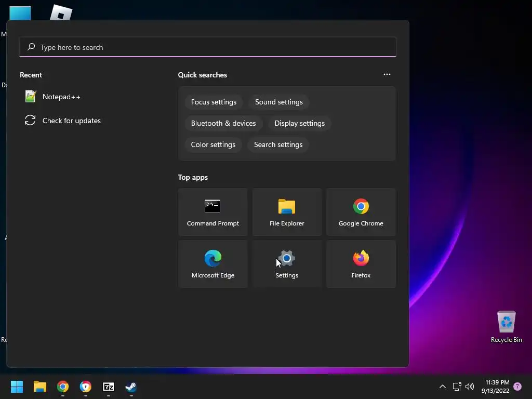The image size is (532, 399).
Task: Open the second Chrome profile icon in the taskbar
Action: coord(86,387)
